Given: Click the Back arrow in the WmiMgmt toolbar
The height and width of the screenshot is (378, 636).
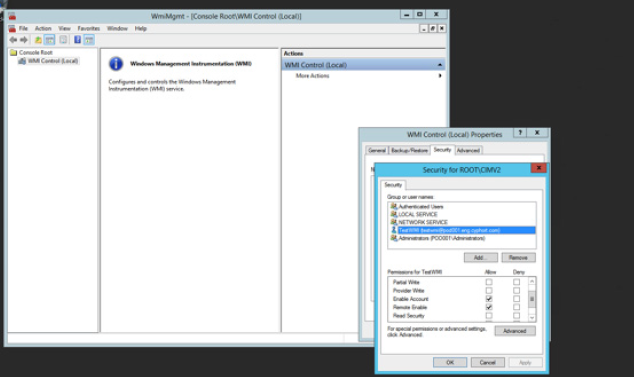Looking at the screenshot, I should (x=13, y=40).
